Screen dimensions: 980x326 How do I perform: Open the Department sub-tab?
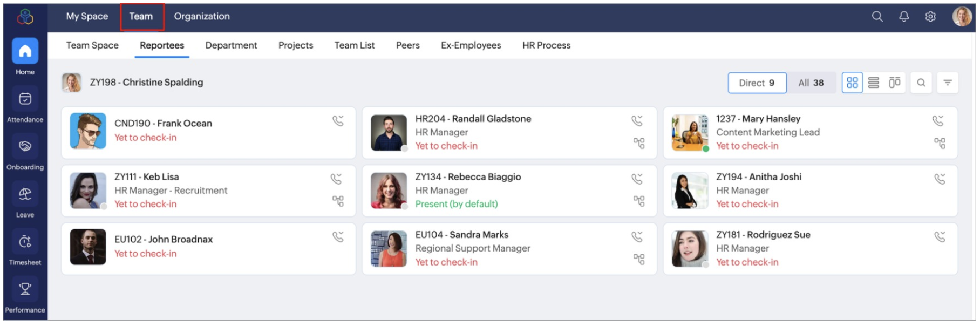tap(231, 45)
